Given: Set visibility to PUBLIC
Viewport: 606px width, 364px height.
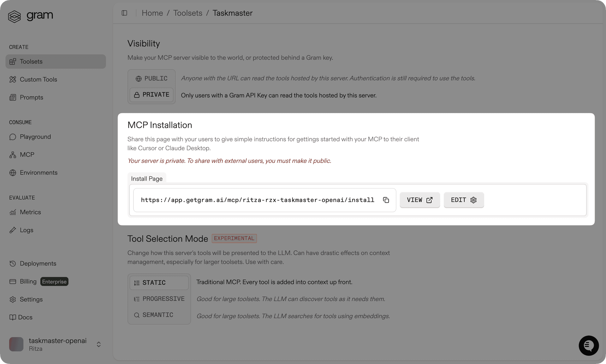Looking at the screenshot, I should pyautogui.click(x=151, y=78).
